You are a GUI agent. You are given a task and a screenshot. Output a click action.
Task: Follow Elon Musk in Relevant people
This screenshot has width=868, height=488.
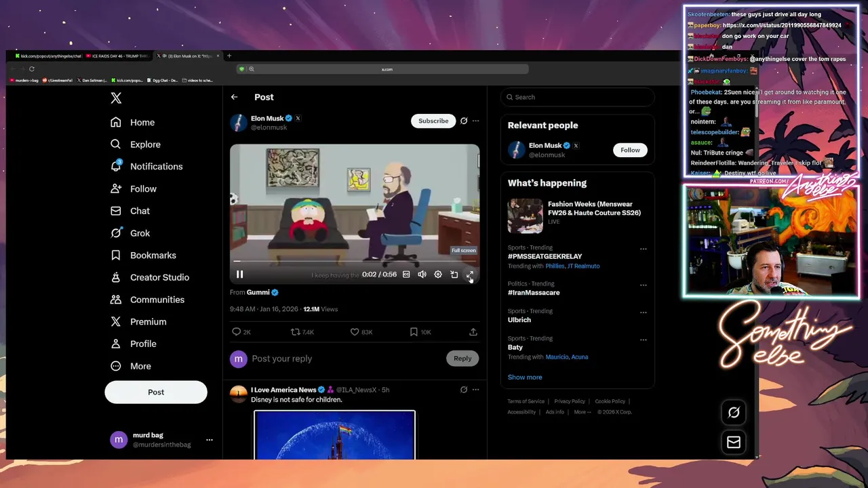click(x=630, y=150)
